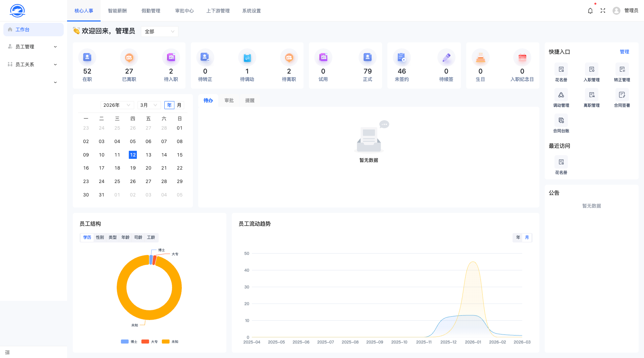The height and width of the screenshot is (358, 644).
Task: Go to 审批中心 top tab
Action: [184, 11]
